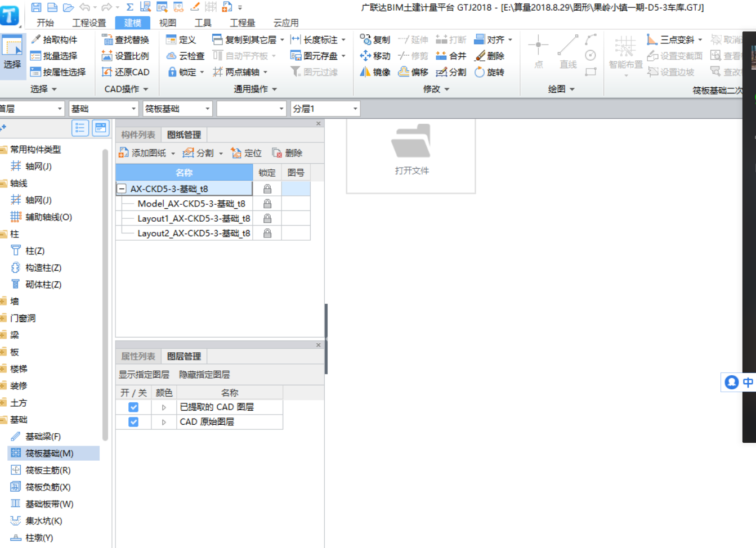
Task: Click 添加图纸 add drawing button
Action: tap(142, 153)
